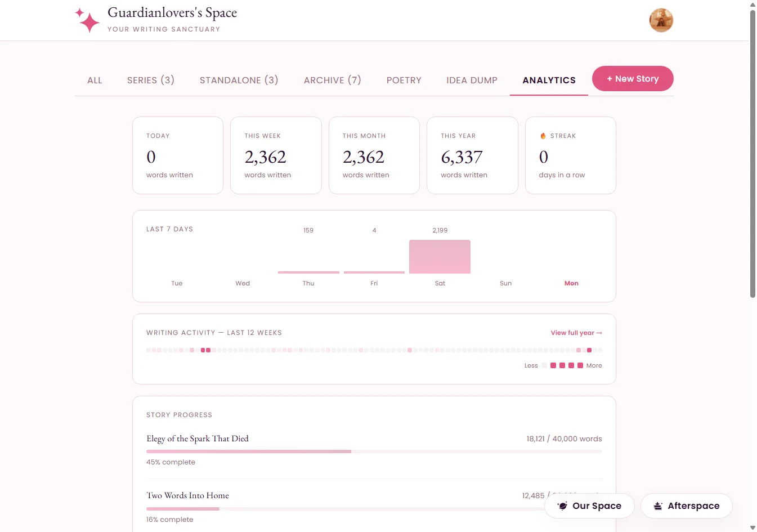Click the Thursday bar in Last 7 Days
This screenshot has height=532, width=757.
308,272
